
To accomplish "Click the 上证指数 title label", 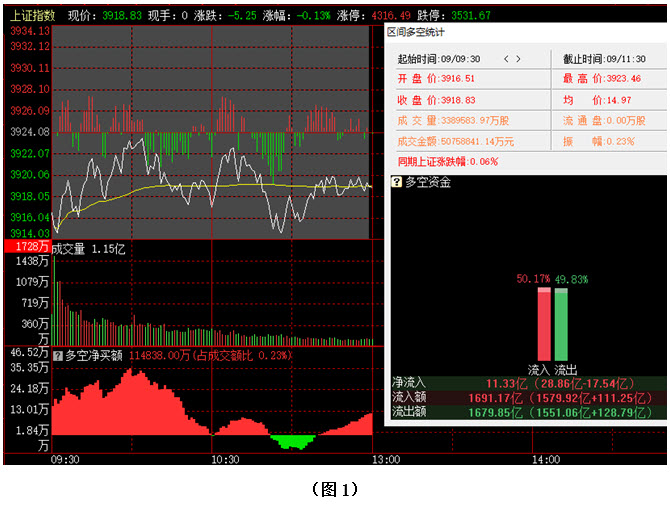I will pyautogui.click(x=32, y=16).
